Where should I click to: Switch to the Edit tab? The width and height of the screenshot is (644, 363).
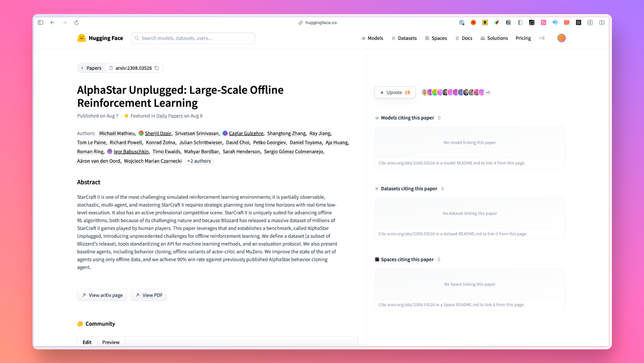tap(87, 342)
